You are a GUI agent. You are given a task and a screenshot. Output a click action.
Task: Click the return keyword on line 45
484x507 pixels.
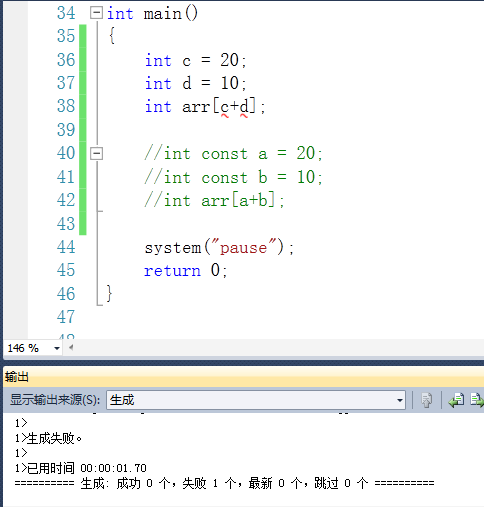[172, 271]
